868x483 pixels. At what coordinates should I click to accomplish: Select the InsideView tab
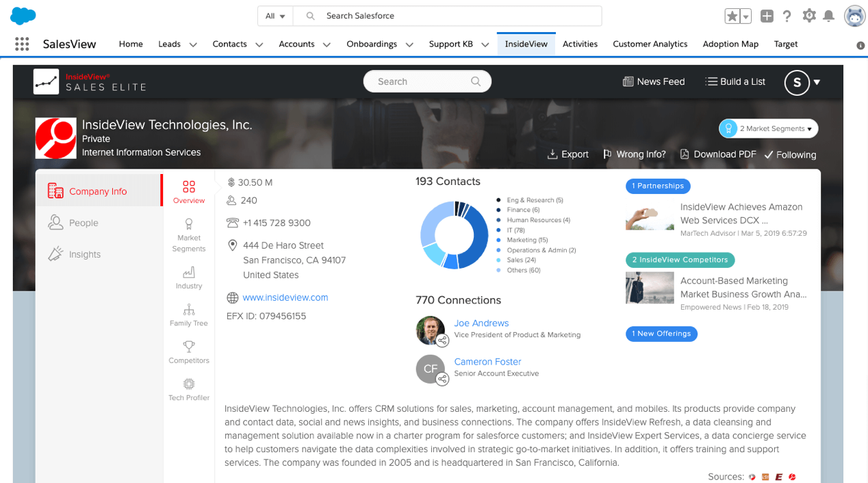click(526, 44)
